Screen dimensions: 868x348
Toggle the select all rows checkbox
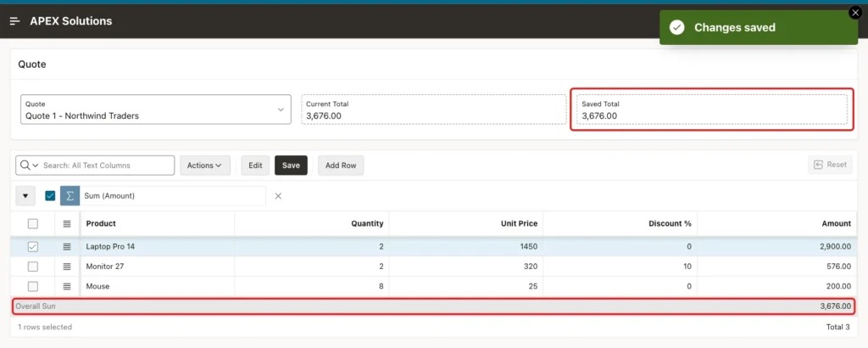click(33, 224)
